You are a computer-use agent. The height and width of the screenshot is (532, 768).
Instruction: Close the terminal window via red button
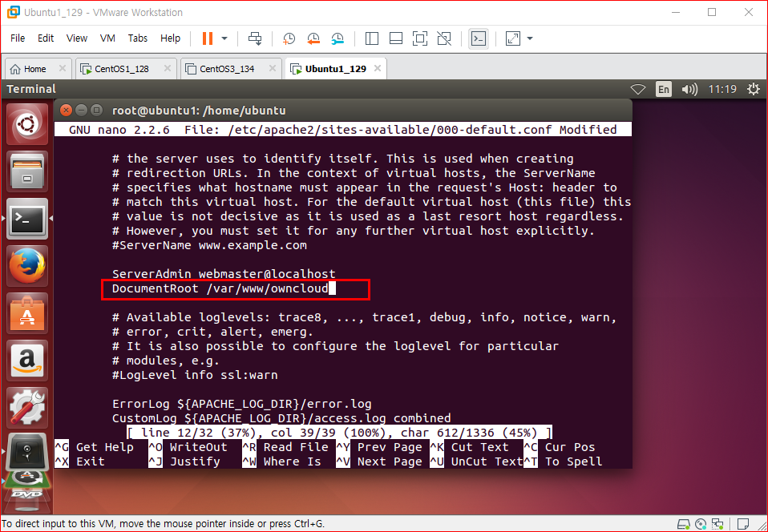[66, 111]
